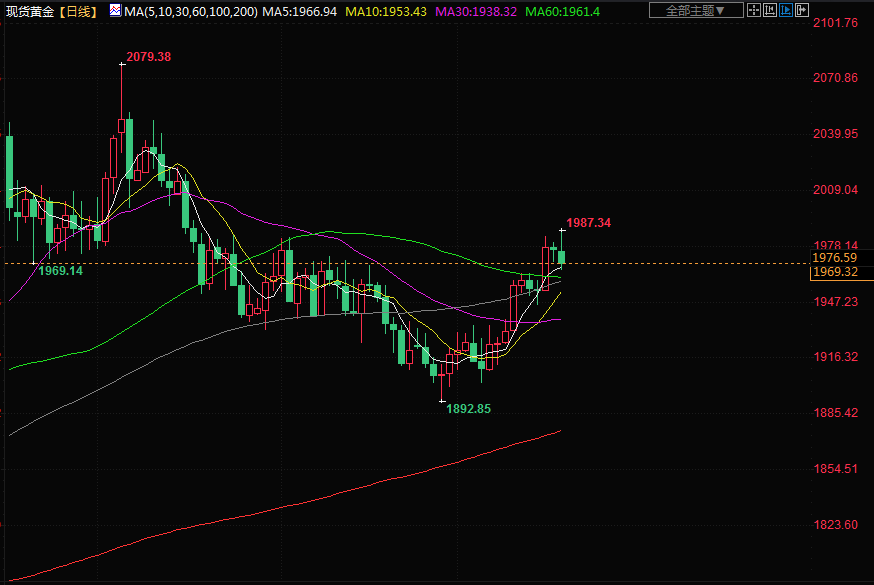Click the 2070.86 price axis label
This screenshot has height=585, width=874.
[836, 78]
